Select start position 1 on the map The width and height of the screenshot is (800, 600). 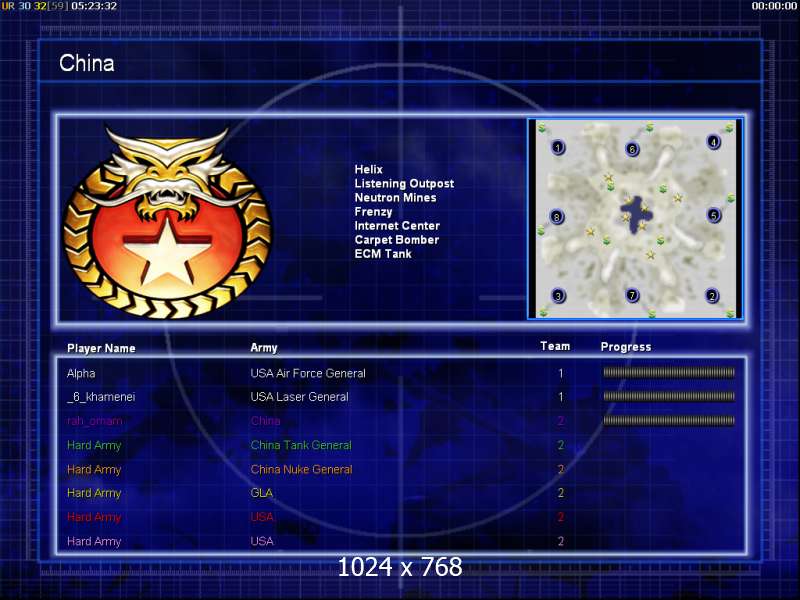coord(558,148)
